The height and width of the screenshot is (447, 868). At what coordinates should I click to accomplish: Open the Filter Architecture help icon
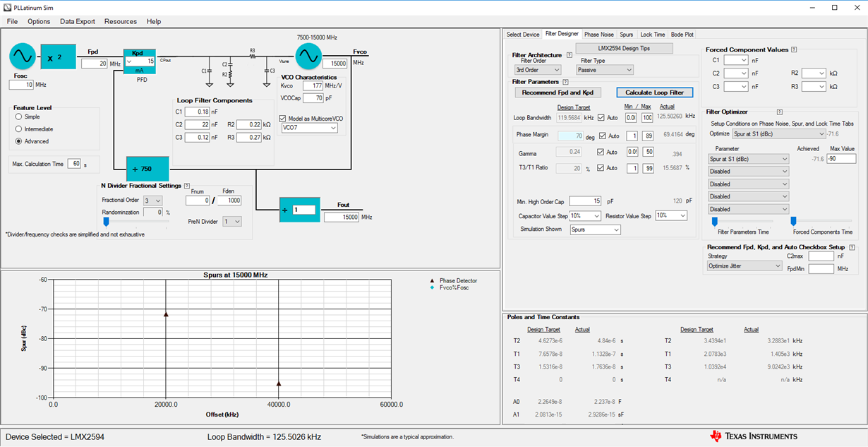(x=569, y=54)
